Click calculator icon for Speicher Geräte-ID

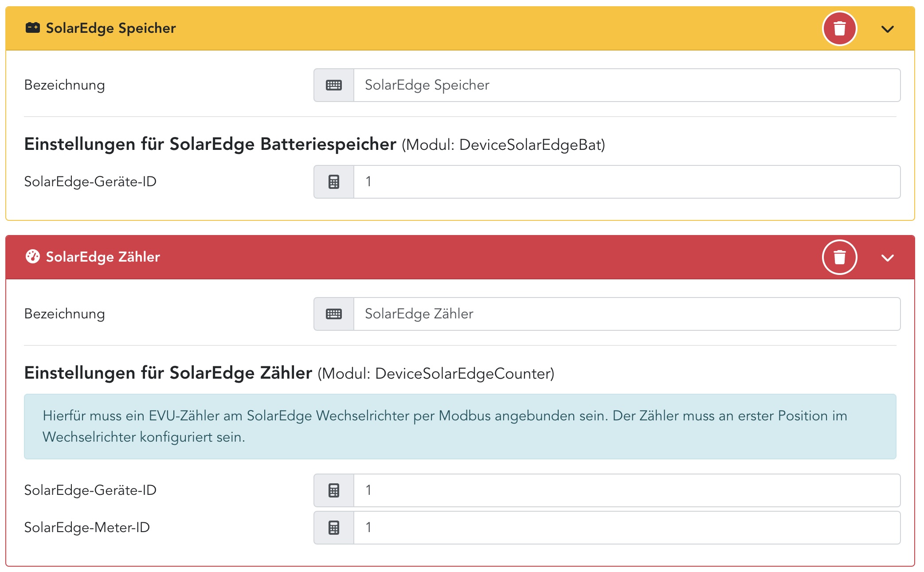pos(333,182)
